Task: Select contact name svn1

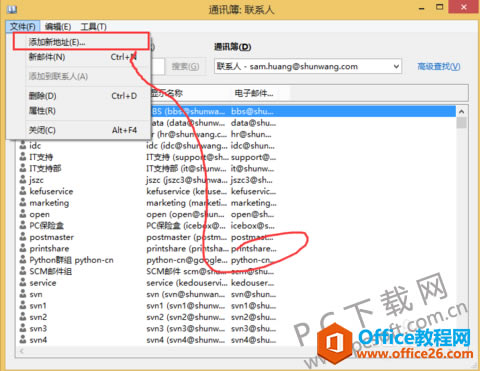Action: [38, 306]
